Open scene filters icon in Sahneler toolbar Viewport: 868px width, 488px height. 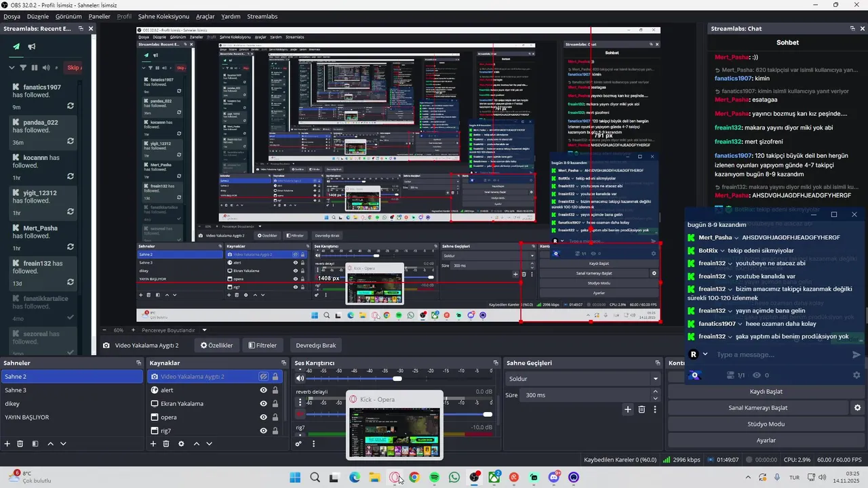coord(35,444)
